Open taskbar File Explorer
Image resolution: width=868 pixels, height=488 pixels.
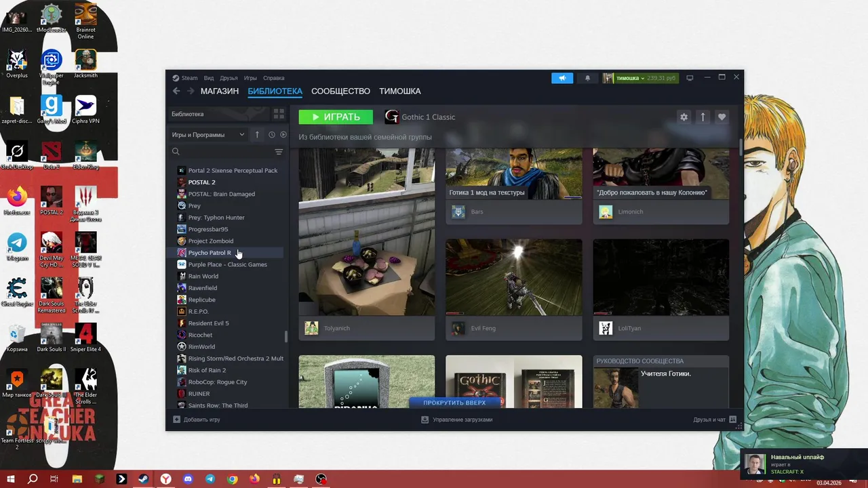click(x=77, y=479)
